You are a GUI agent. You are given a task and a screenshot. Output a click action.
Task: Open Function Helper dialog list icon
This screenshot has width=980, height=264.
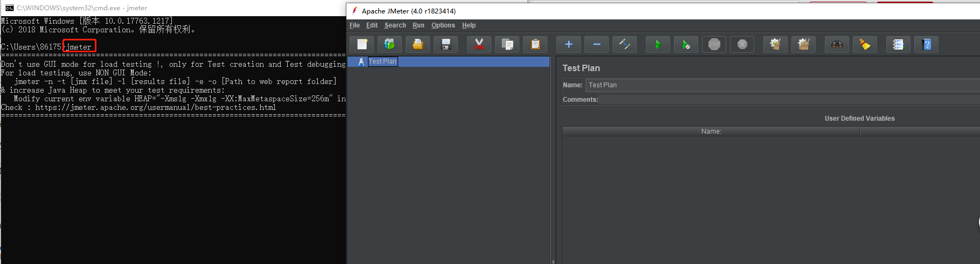click(898, 44)
